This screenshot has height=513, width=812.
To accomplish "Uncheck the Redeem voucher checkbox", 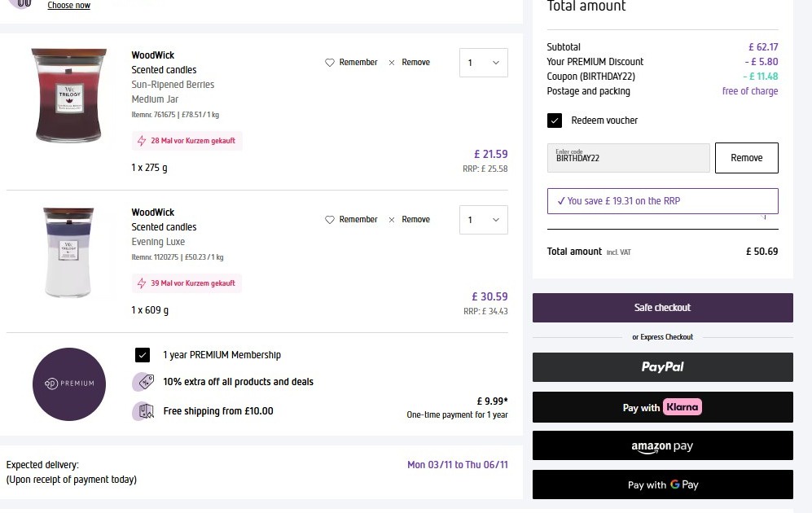I will coord(555,121).
